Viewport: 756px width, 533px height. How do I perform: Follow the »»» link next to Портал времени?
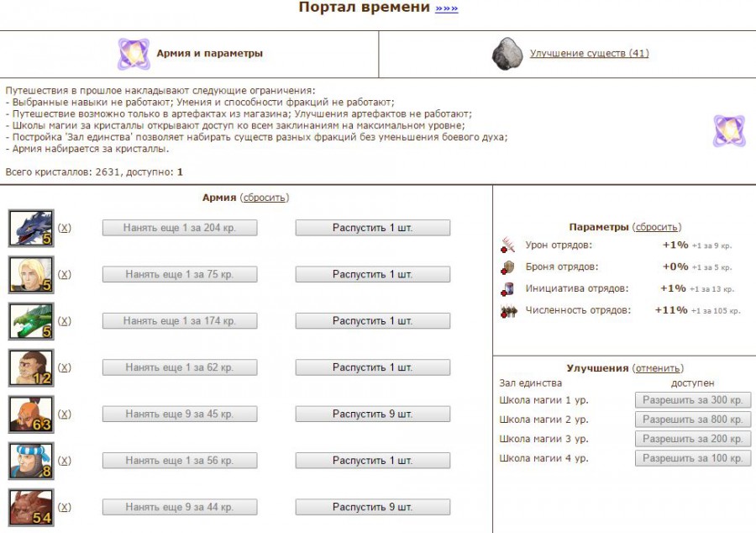[447, 8]
